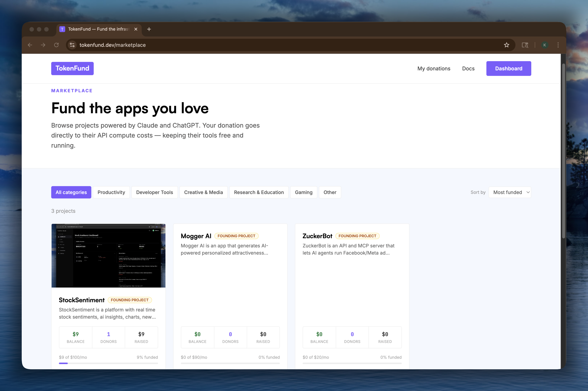The width and height of the screenshot is (588, 391).
Task: Open the side panel search icon
Action: [525, 45]
